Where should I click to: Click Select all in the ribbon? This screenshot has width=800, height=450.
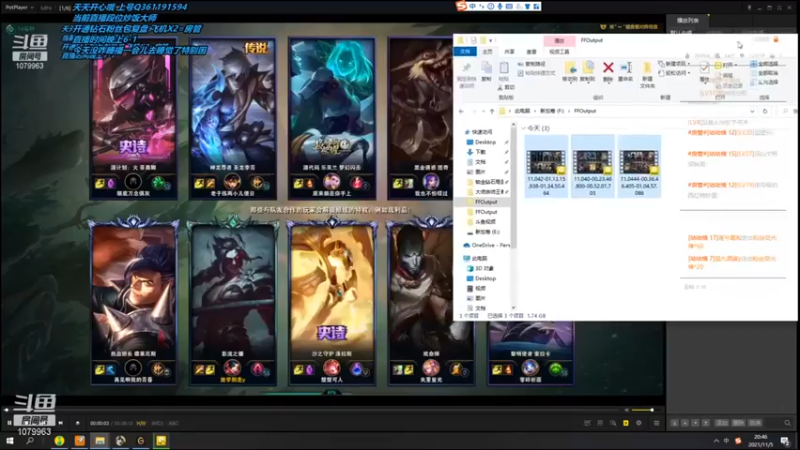click(x=764, y=64)
